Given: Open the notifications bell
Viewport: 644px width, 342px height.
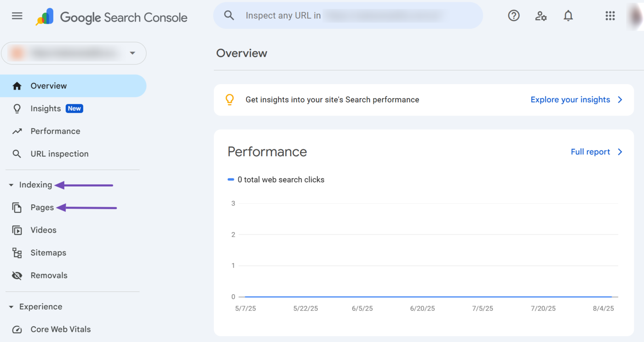Looking at the screenshot, I should coord(569,16).
